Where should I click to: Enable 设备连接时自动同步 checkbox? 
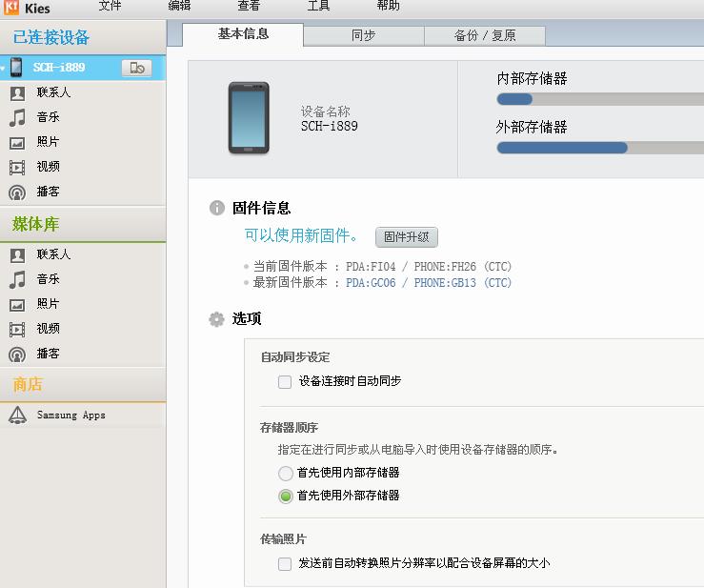coord(285,382)
